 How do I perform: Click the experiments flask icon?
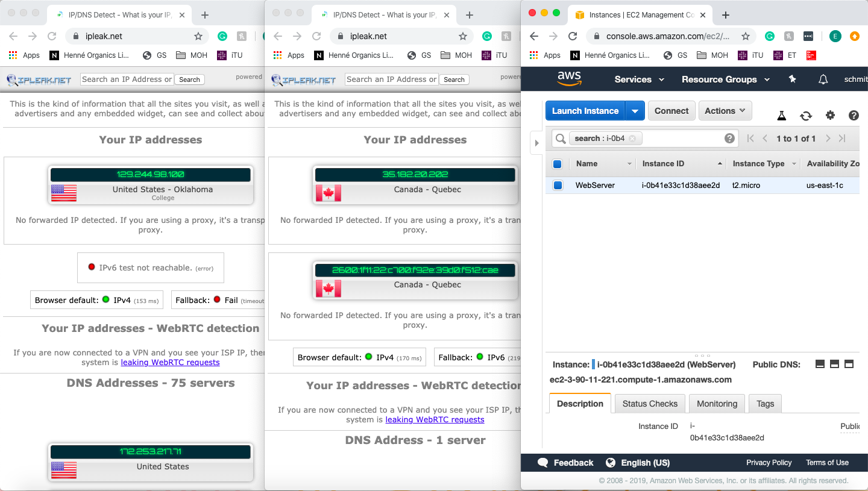[x=782, y=116]
